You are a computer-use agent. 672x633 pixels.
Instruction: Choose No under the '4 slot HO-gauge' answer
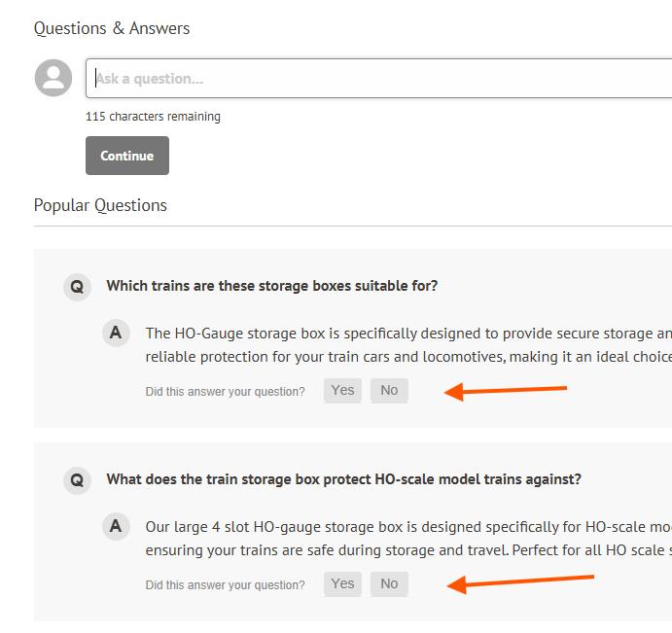tap(389, 583)
